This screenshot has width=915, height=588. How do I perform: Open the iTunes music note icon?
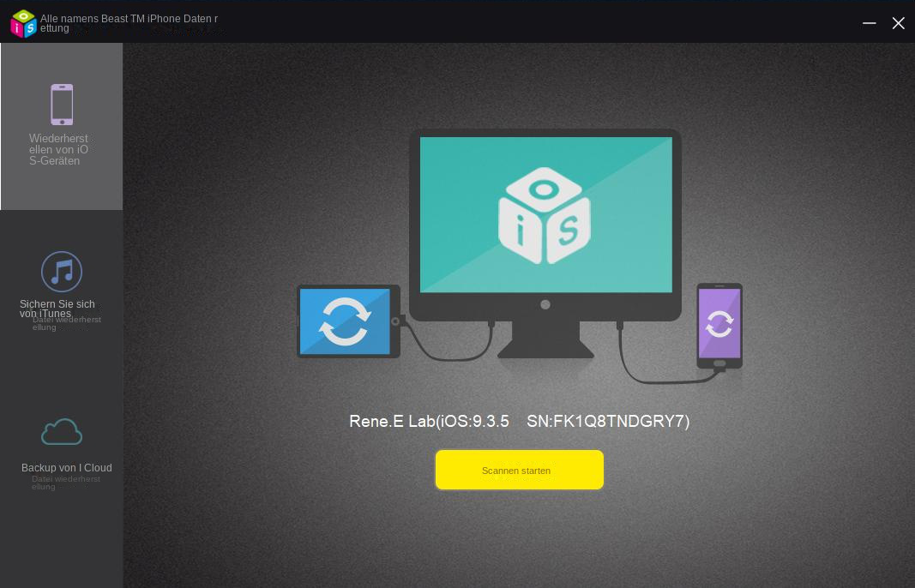[x=62, y=272]
